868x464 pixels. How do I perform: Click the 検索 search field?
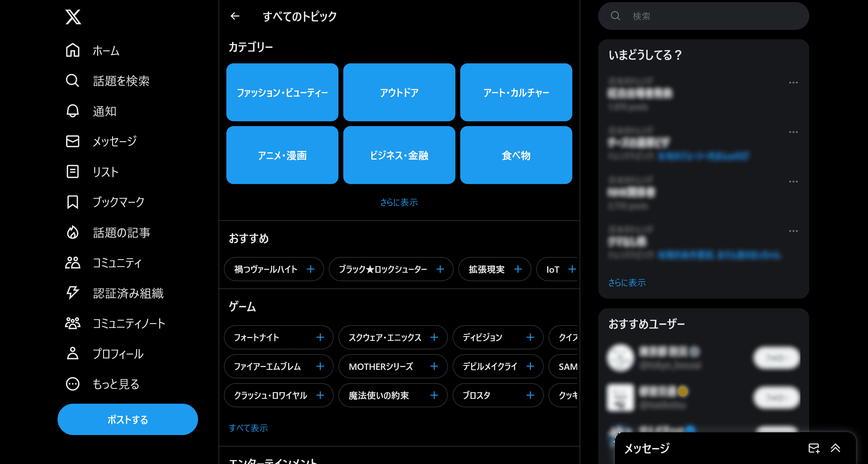click(703, 16)
